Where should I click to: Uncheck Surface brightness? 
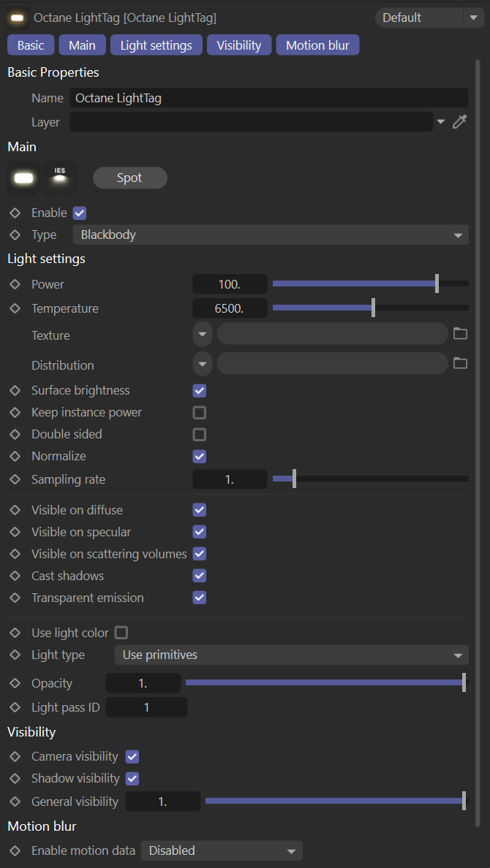[x=199, y=391]
